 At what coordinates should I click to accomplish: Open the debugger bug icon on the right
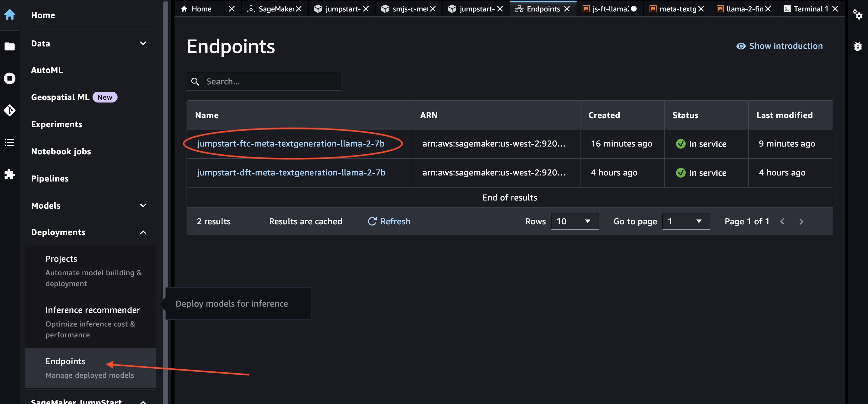click(858, 47)
